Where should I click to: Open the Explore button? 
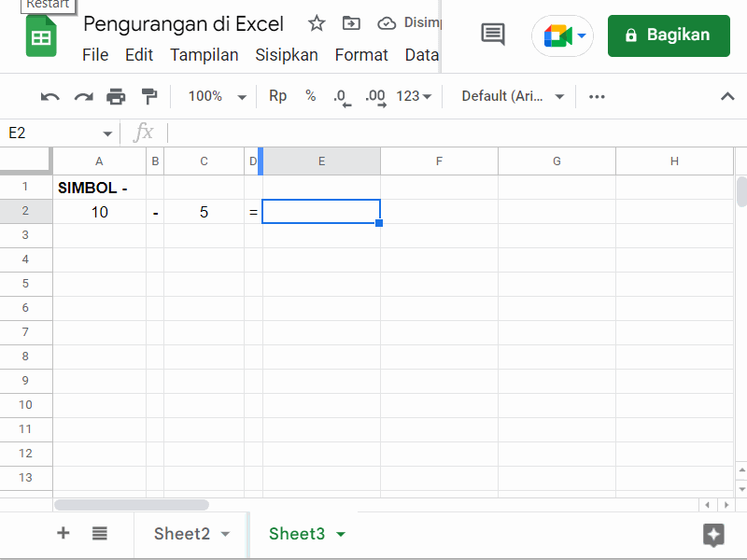pos(713,535)
